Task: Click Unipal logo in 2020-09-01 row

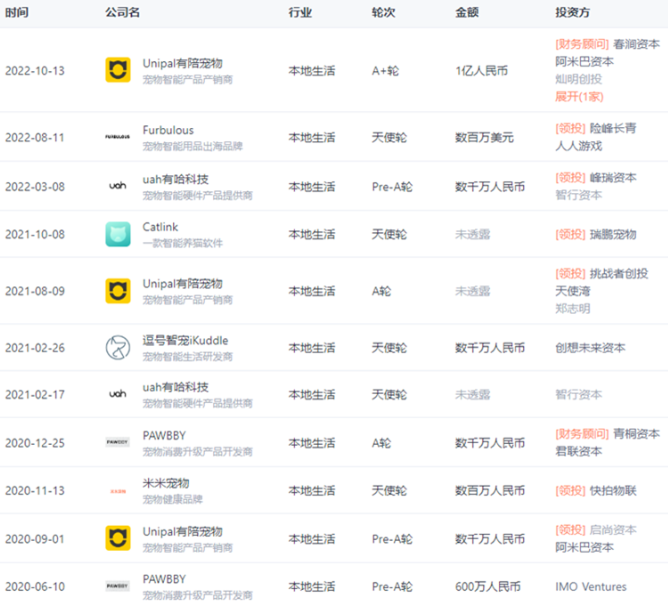Action: 118,538
